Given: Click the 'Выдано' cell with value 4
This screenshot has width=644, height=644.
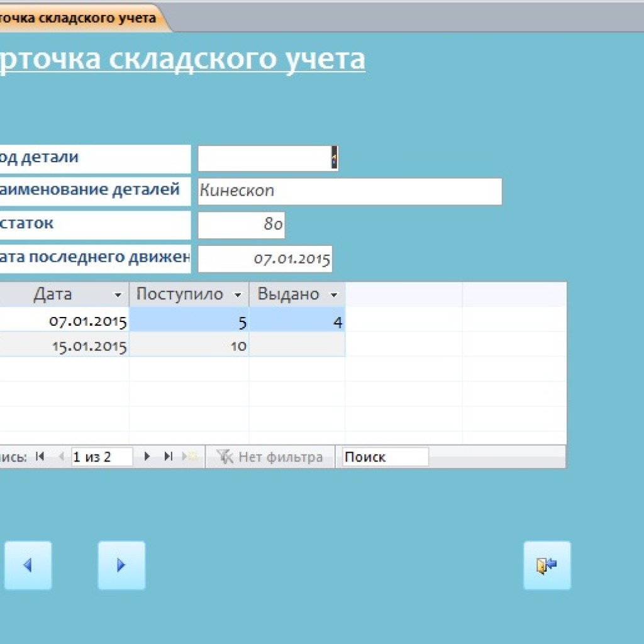Looking at the screenshot, I should 297,323.
